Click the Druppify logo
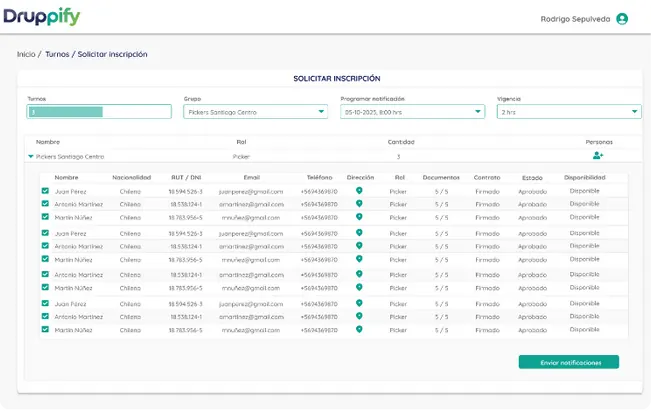The height and width of the screenshot is (411, 651). click(x=42, y=17)
